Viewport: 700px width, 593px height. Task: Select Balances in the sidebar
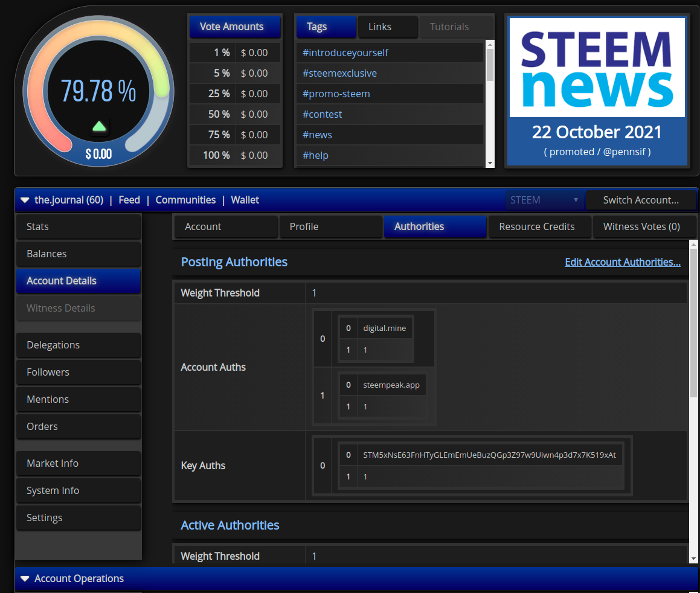pyautogui.click(x=79, y=254)
